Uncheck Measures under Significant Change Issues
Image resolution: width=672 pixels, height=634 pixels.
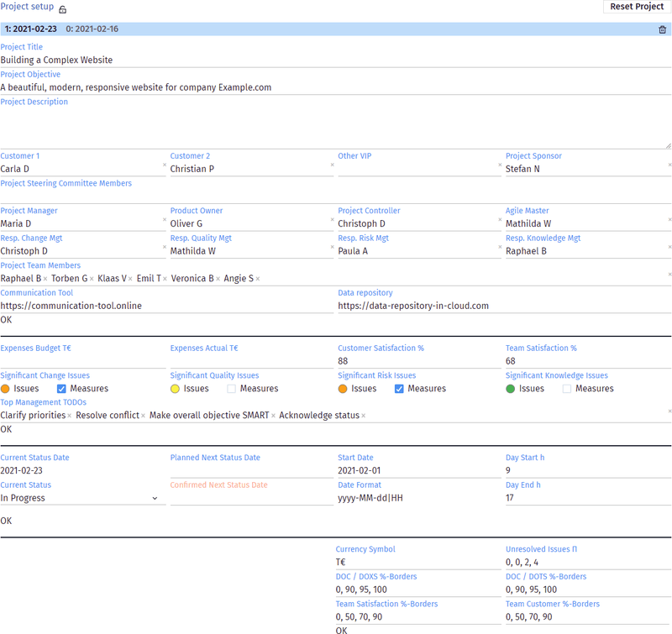point(62,389)
